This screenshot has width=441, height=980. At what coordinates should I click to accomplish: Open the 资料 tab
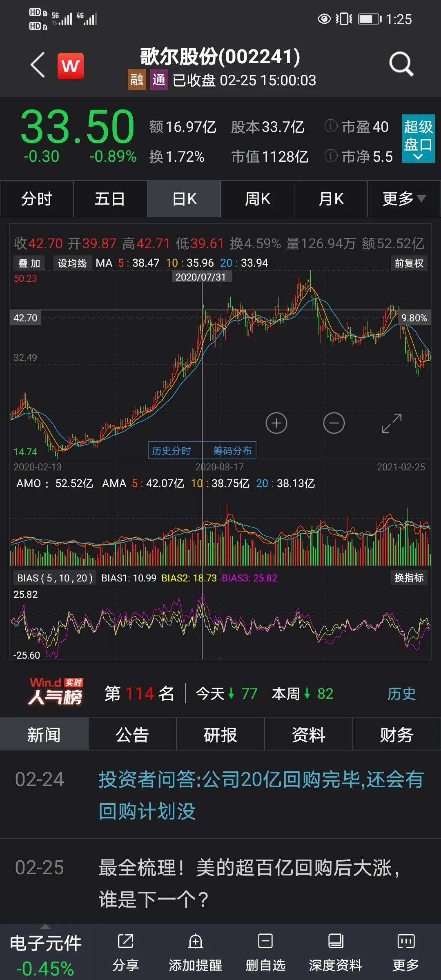click(x=309, y=734)
